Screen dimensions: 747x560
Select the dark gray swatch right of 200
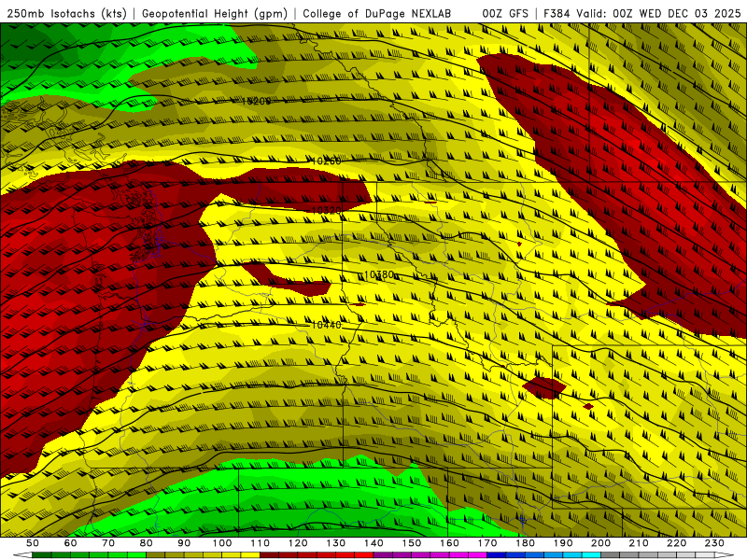click(x=611, y=555)
